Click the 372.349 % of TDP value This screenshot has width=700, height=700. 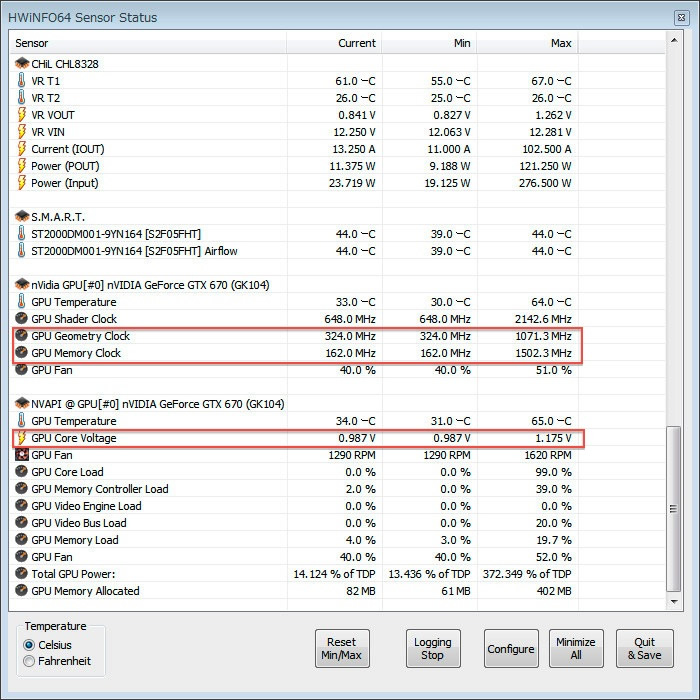(527, 574)
